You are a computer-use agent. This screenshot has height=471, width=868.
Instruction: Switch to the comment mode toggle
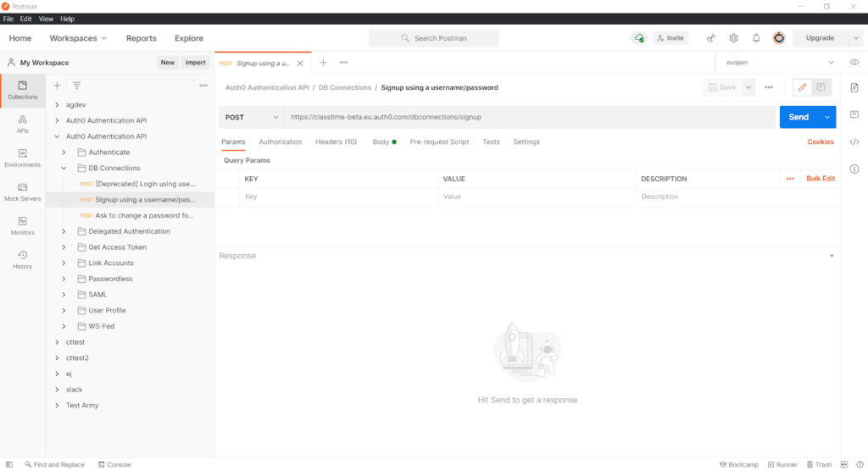(x=821, y=87)
